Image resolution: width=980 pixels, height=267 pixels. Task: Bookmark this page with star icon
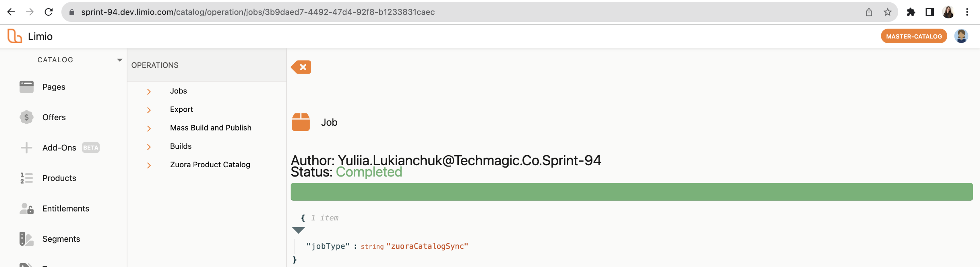coord(887,12)
